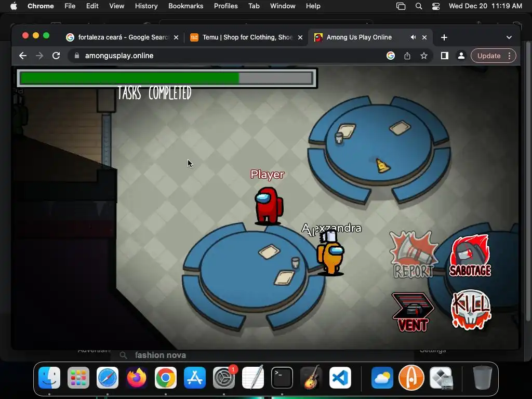View site information via lock icon
This screenshot has height=399, width=532.
77,56
